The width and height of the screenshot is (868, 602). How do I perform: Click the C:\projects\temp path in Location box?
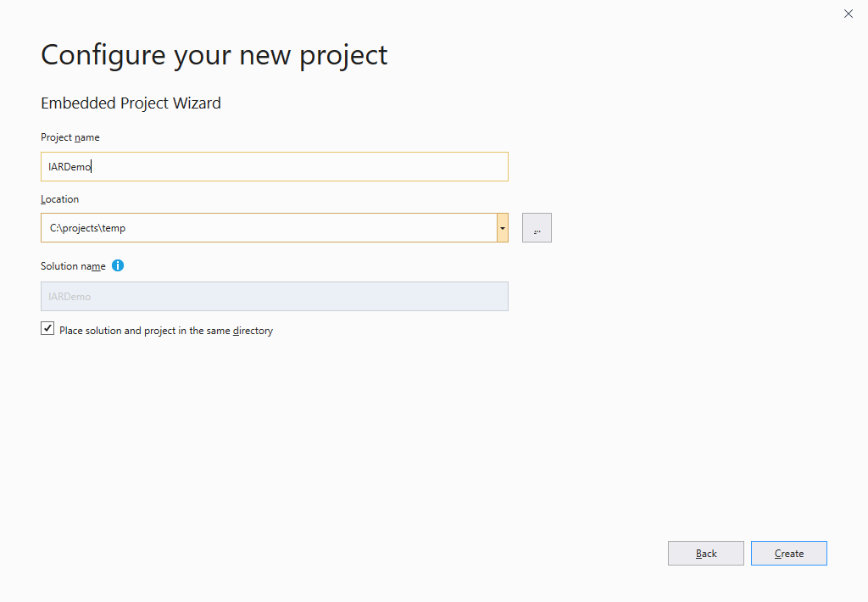pyautogui.click(x=87, y=228)
